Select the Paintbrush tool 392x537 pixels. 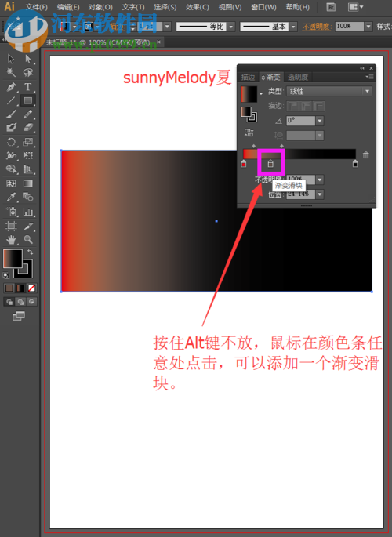11,114
